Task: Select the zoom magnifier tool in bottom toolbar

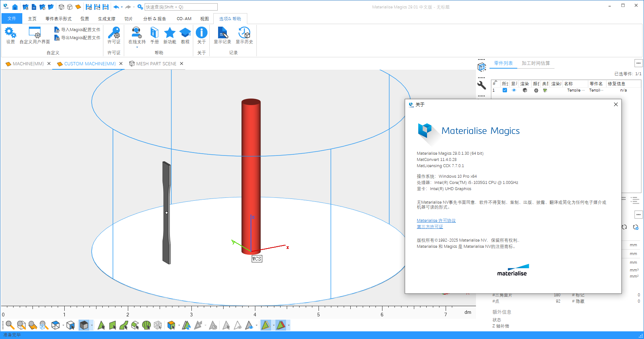Action: tap(9, 325)
